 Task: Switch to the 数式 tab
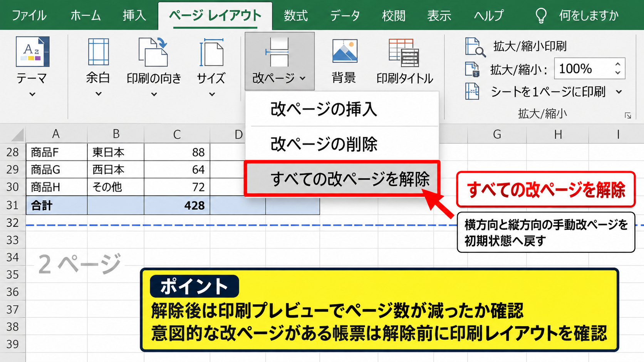pyautogui.click(x=296, y=15)
